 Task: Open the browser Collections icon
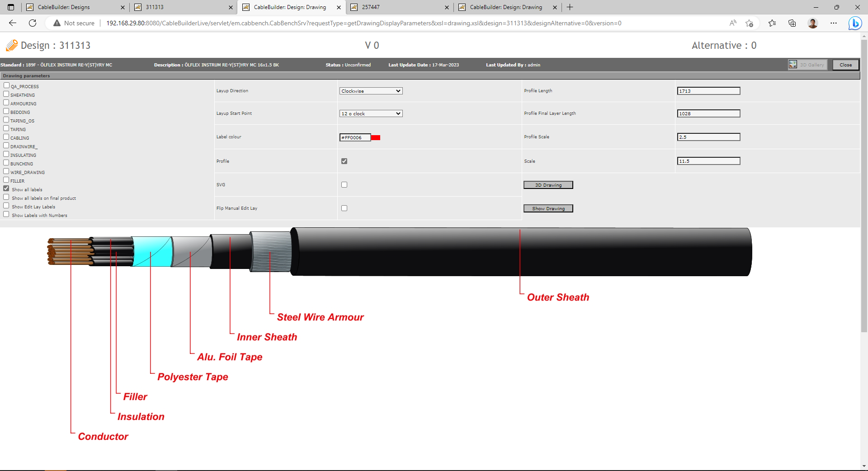792,23
